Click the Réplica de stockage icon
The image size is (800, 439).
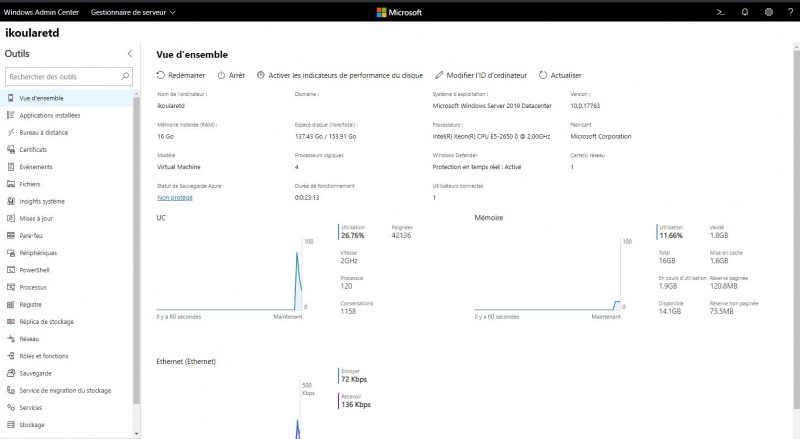[x=11, y=322]
